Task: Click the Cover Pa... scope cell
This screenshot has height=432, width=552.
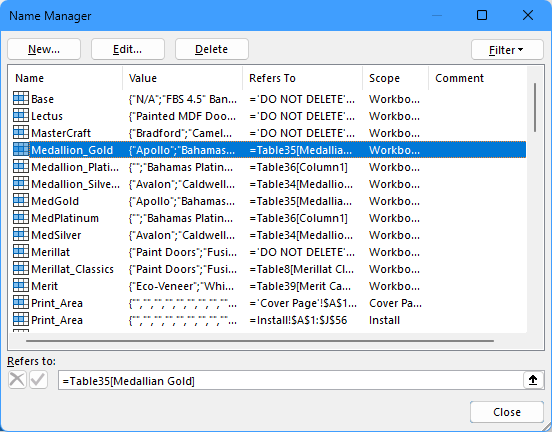Action: (x=395, y=303)
